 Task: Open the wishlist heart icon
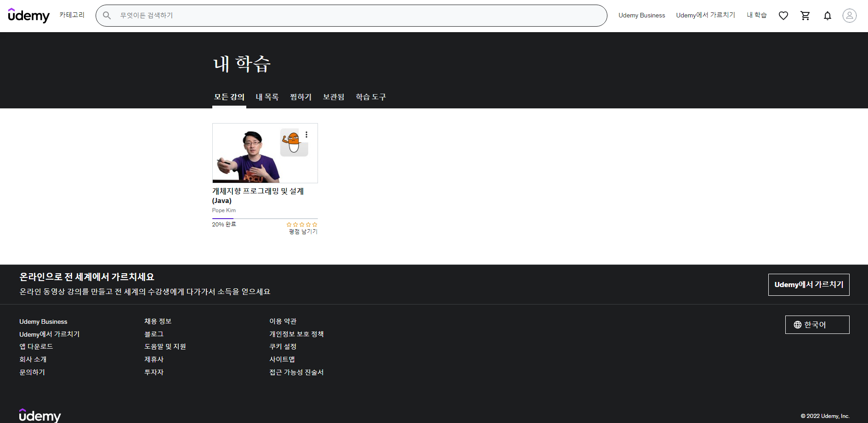783,16
